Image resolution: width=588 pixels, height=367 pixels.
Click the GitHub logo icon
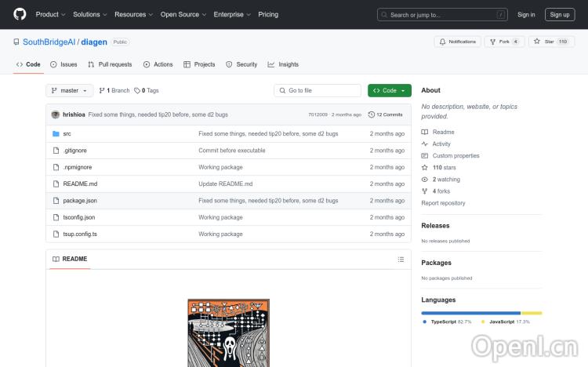[x=20, y=14]
